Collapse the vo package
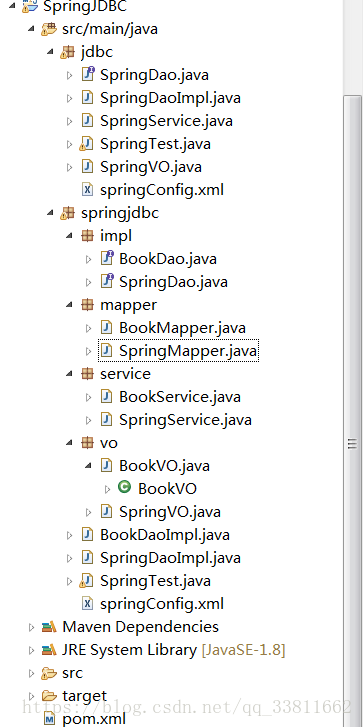The height and width of the screenshot is (727, 363). coord(70,443)
